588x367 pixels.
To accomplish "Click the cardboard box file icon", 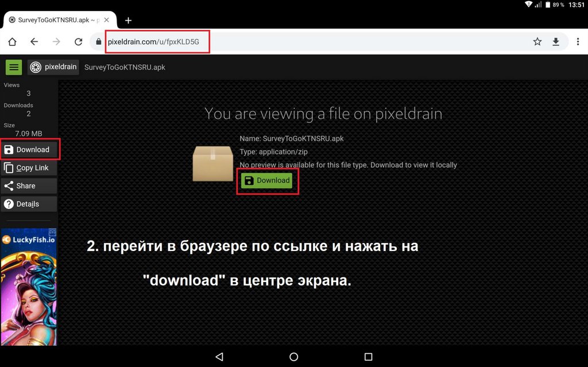I will 212,164.
